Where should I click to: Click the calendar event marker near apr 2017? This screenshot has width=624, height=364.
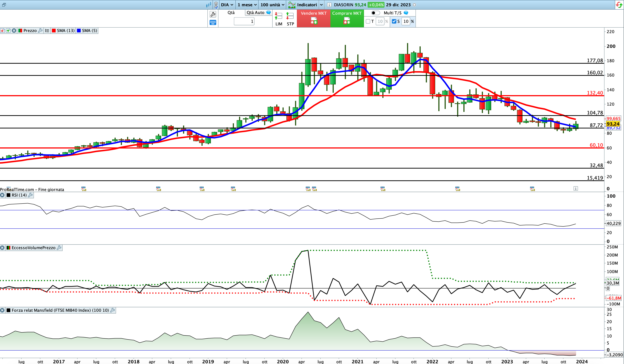[84, 189]
